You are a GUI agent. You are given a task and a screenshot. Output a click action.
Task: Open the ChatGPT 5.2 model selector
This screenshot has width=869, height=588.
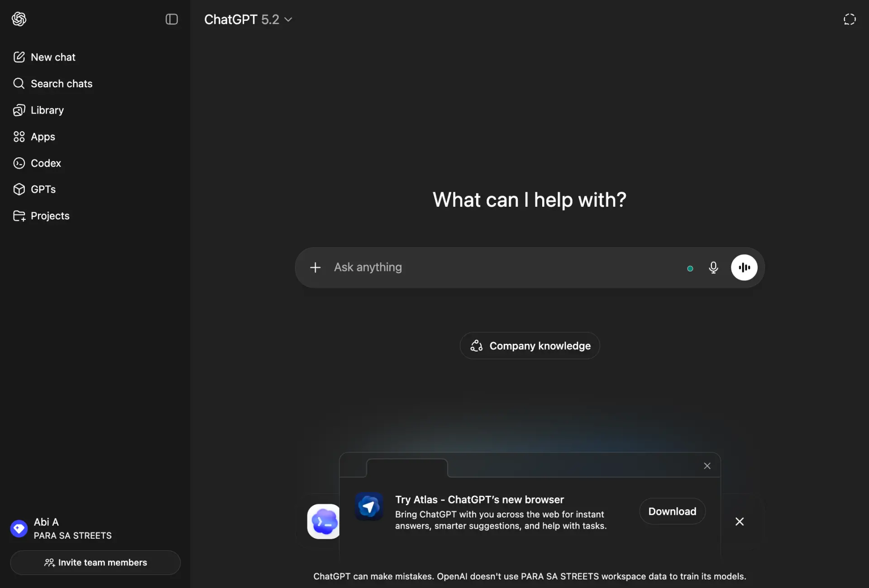pyautogui.click(x=248, y=19)
